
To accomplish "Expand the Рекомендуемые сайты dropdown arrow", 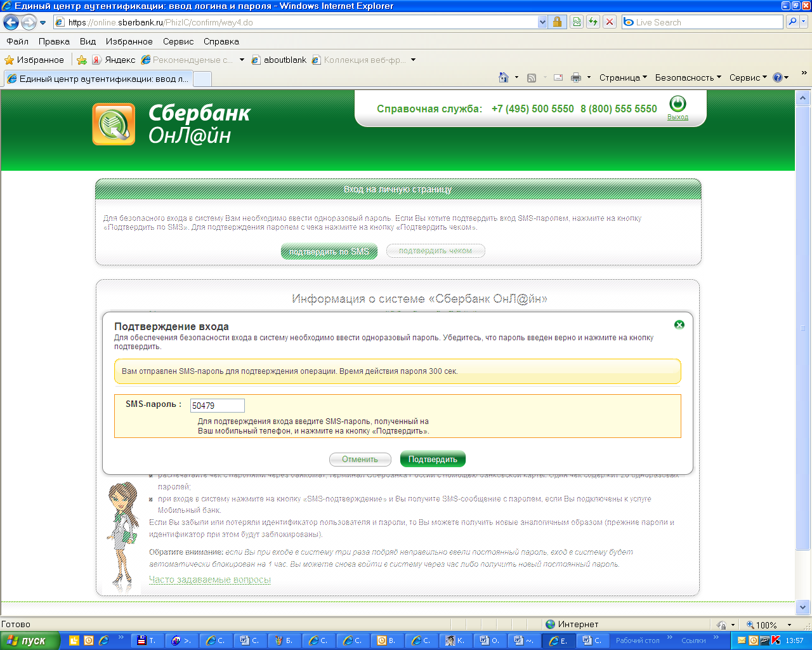I will (242, 60).
